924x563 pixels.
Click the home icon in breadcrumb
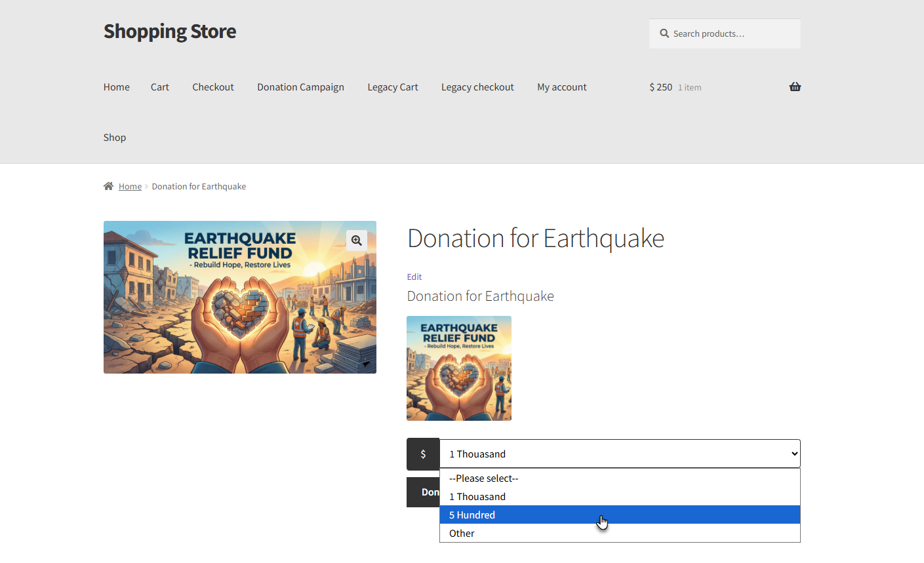click(x=109, y=186)
